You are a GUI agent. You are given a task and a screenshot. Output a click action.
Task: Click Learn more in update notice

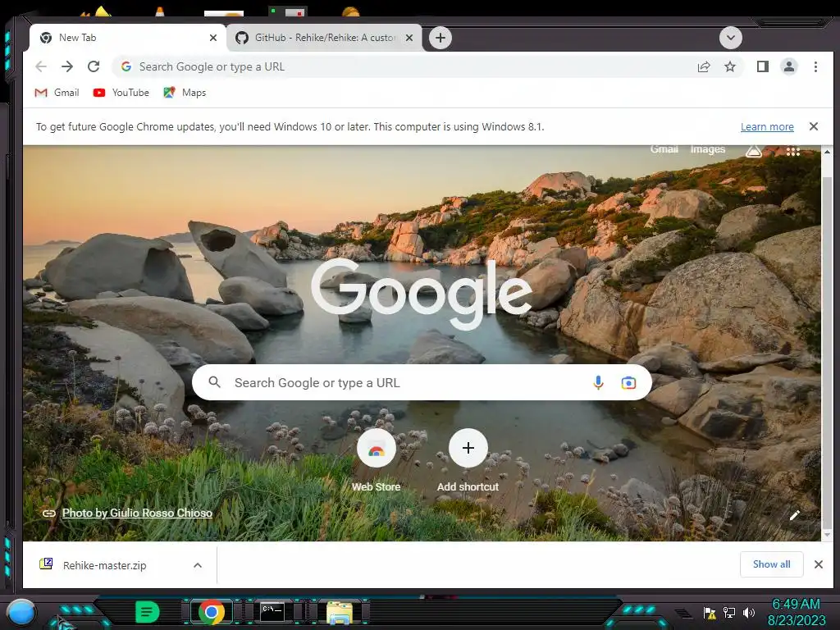click(767, 126)
